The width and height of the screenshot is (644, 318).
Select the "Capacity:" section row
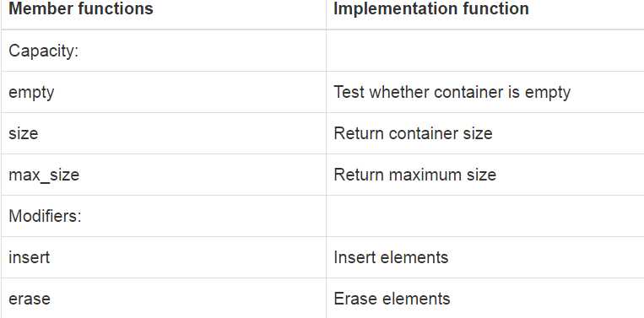coord(322,51)
